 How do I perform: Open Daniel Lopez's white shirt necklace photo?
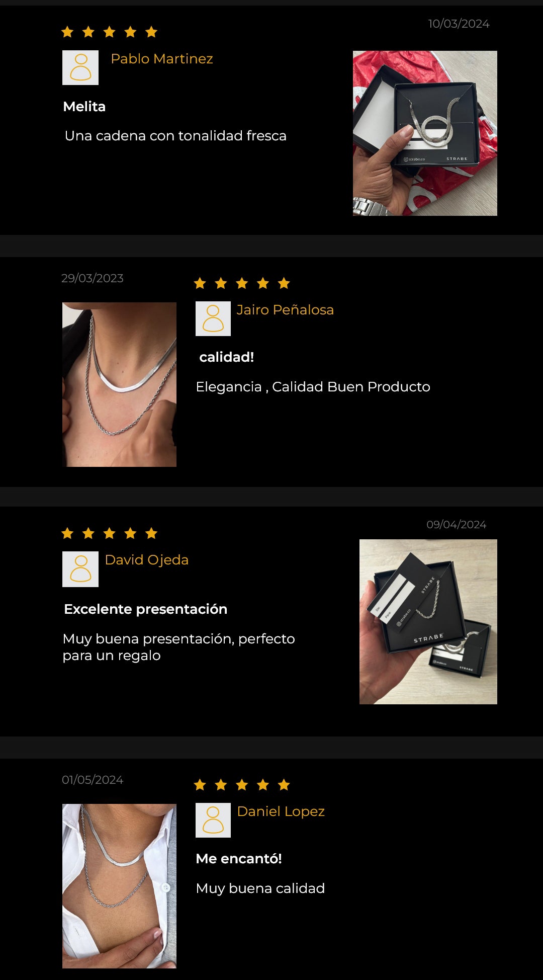119,886
